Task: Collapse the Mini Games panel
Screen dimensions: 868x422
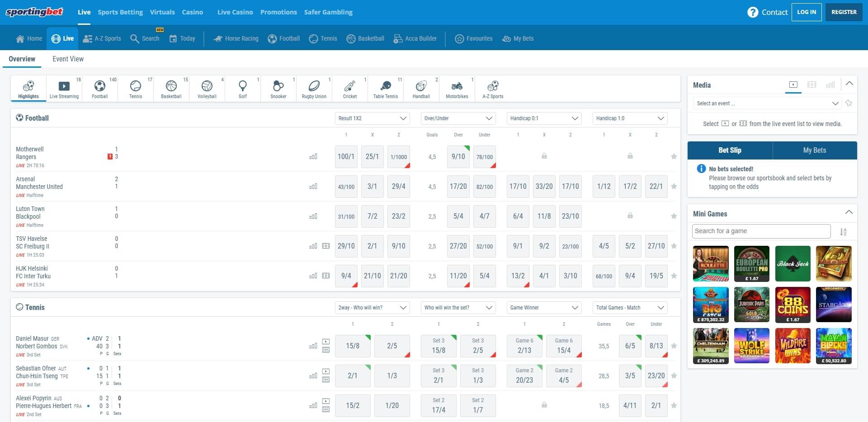Action: pos(849,213)
